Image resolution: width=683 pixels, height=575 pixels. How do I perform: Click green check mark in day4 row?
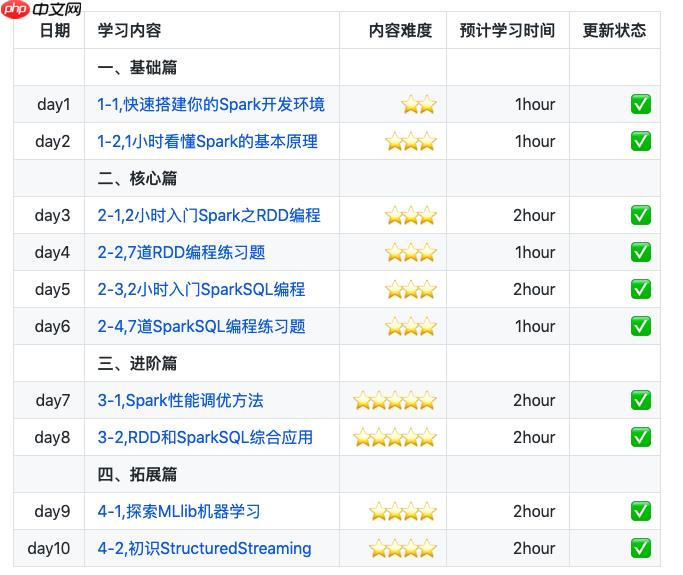pos(641,253)
